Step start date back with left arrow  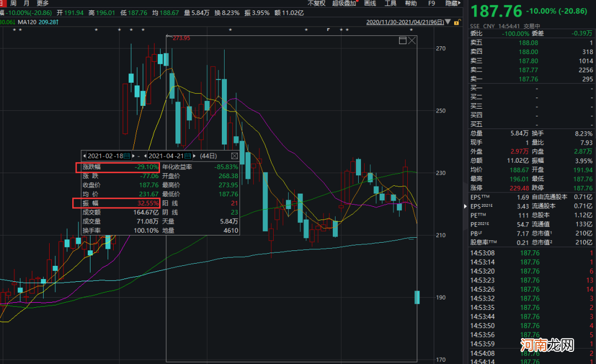tap(84, 156)
